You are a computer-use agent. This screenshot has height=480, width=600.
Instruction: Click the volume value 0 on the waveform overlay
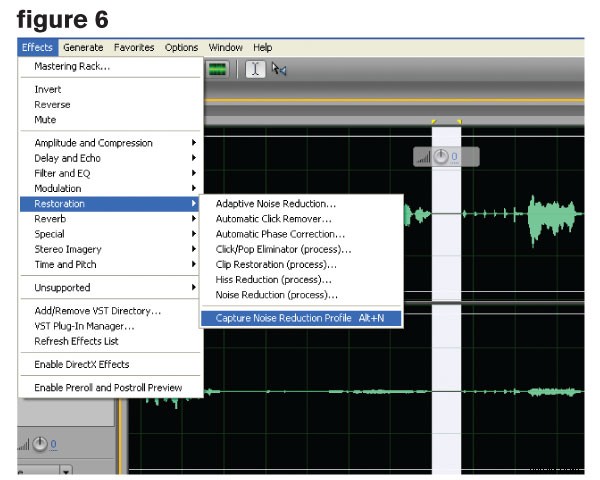click(454, 157)
